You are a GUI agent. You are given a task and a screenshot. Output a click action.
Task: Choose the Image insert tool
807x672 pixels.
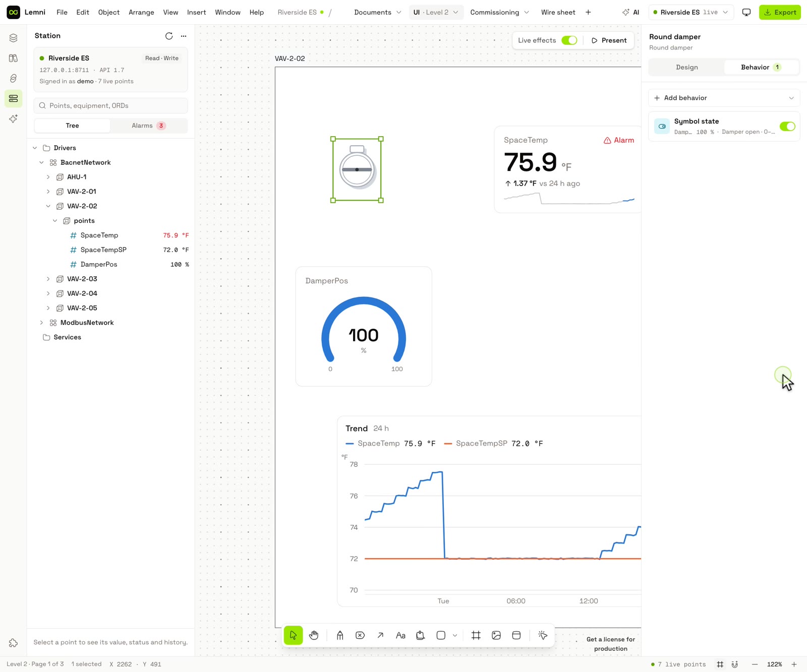(496, 635)
